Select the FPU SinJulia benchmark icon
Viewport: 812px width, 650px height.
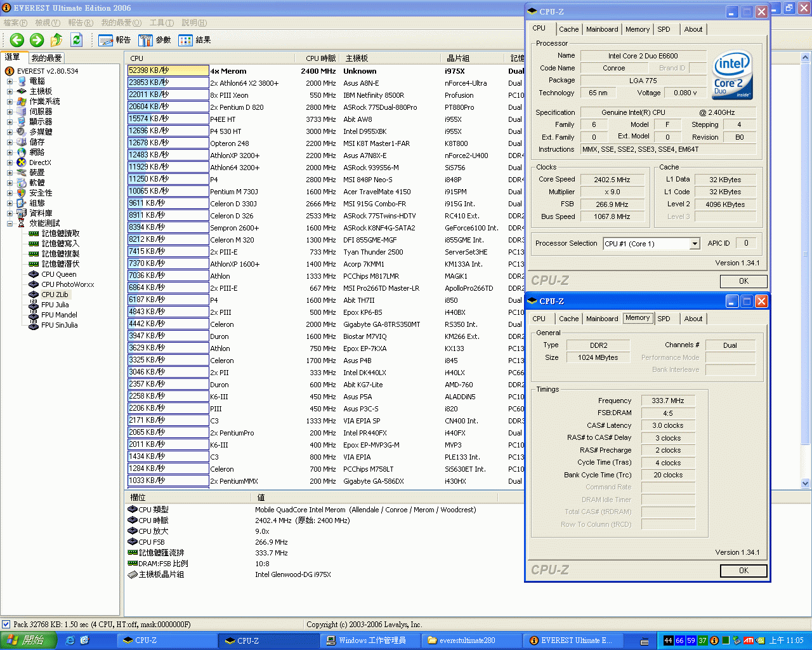(34, 325)
